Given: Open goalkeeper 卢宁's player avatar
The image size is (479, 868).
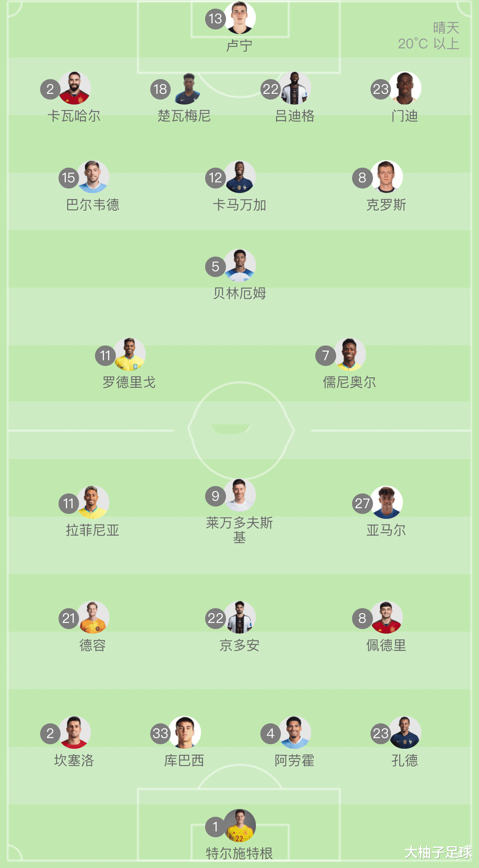Looking at the screenshot, I should (x=239, y=17).
